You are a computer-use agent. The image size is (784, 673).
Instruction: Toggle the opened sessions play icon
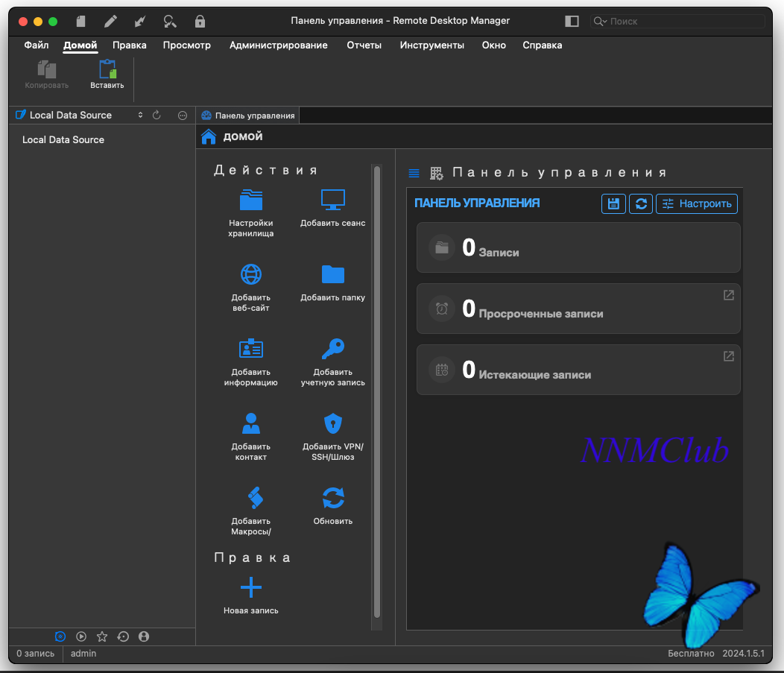click(x=81, y=636)
